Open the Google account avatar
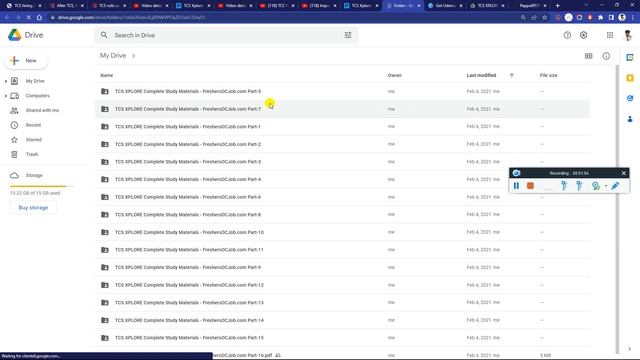640x360 pixels. point(628,35)
